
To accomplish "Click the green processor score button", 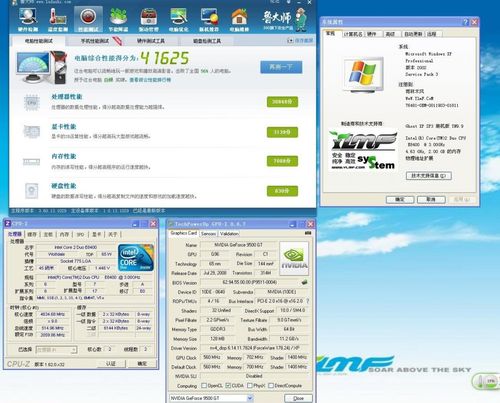I will tap(282, 102).
